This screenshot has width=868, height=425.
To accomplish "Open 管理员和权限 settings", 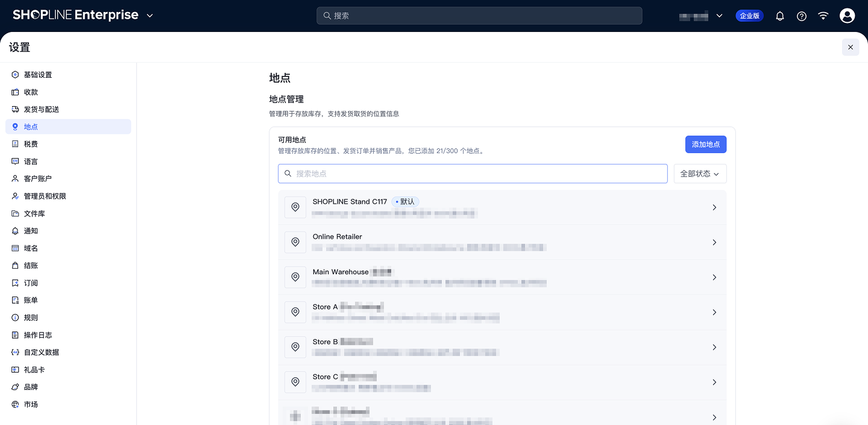I will pyautogui.click(x=68, y=197).
